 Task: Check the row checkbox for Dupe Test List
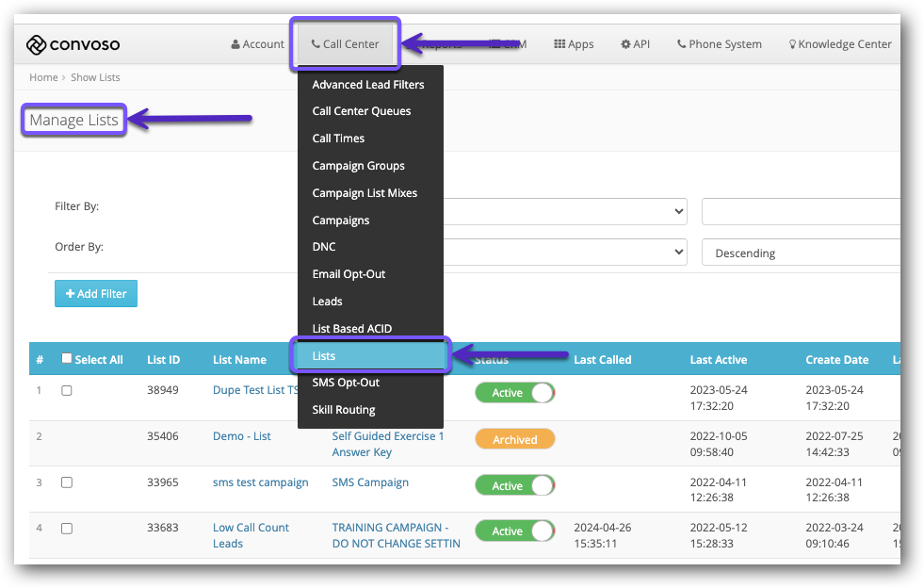[x=66, y=392]
